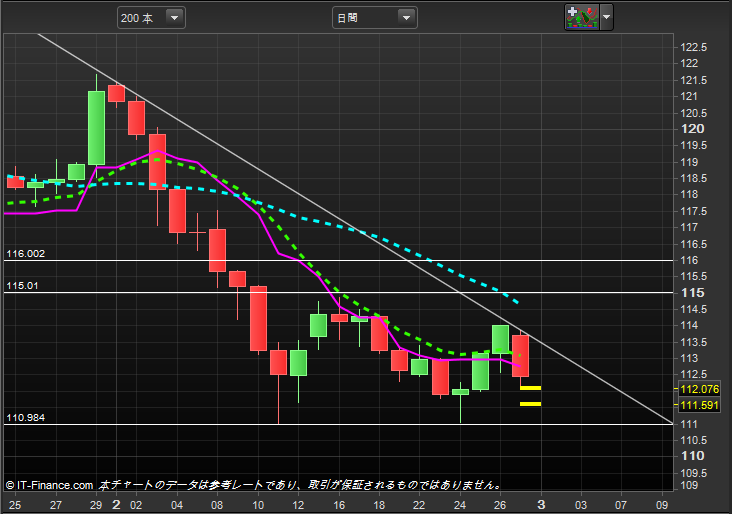Click the bold month 2 date label
The image size is (732, 514).
116,505
